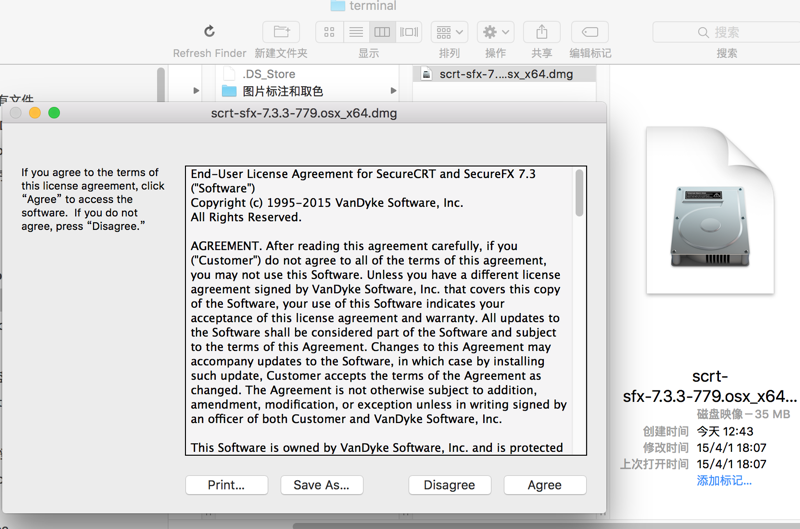Click the terminal folder title icon

coord(338,6)
